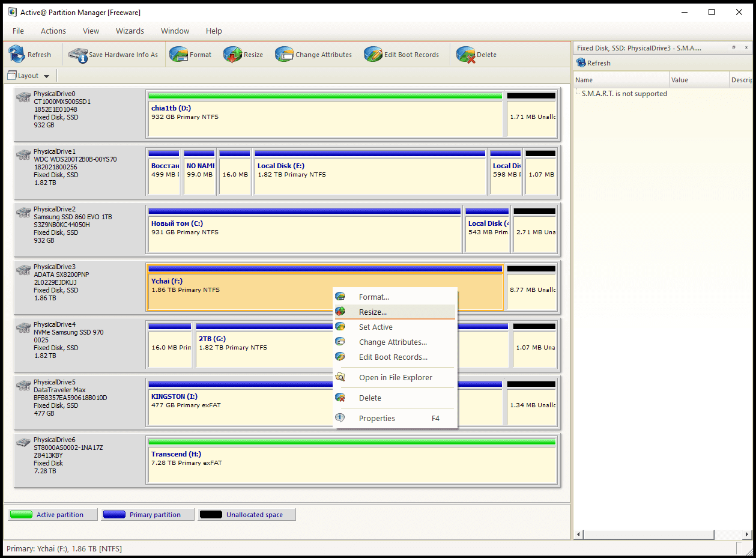Click the Change Attributes toolbar icon
756x558 pixels.
285,54
